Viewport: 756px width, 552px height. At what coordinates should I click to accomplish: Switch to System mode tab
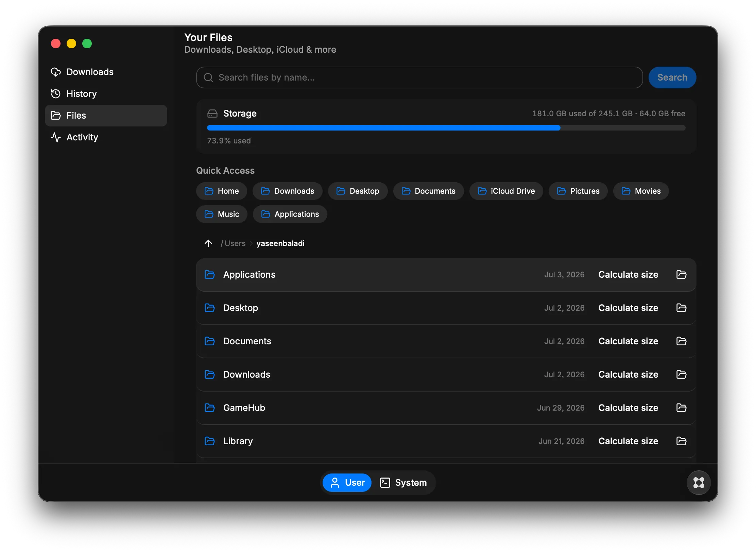point(403,483)
